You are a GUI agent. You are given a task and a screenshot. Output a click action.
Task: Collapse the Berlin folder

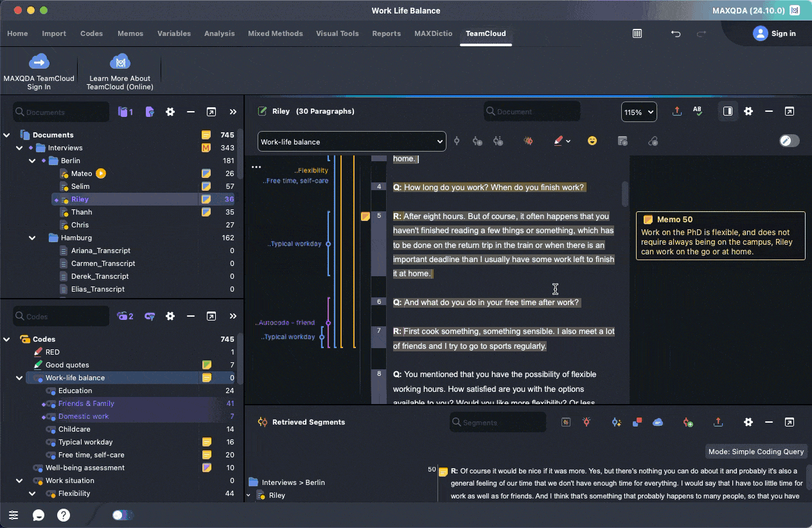pos(31,160)
